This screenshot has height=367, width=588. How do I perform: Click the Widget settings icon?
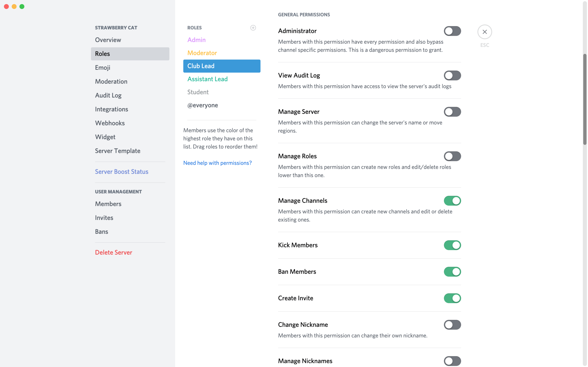click(105, 136)
